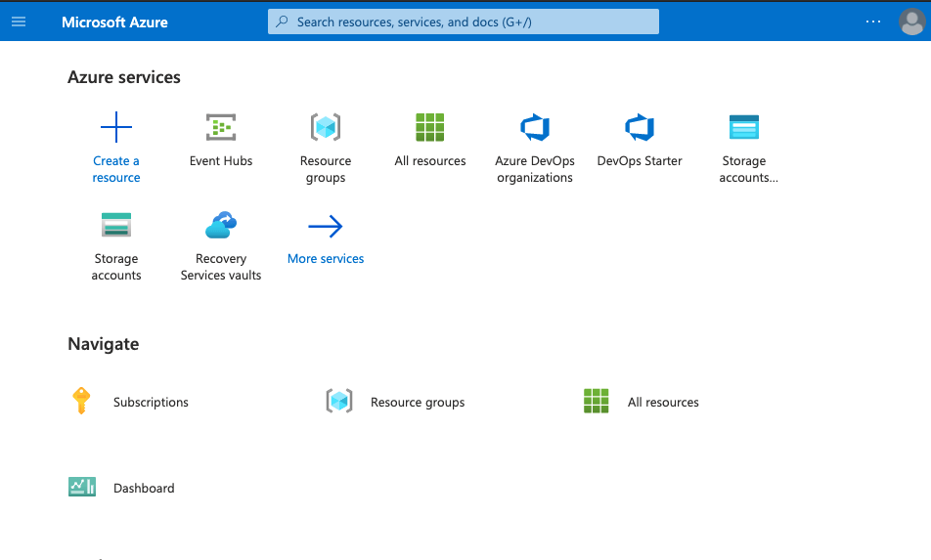Open the user account avatar
This screenshot has height=560, width=931.
[x=912, y=22]
